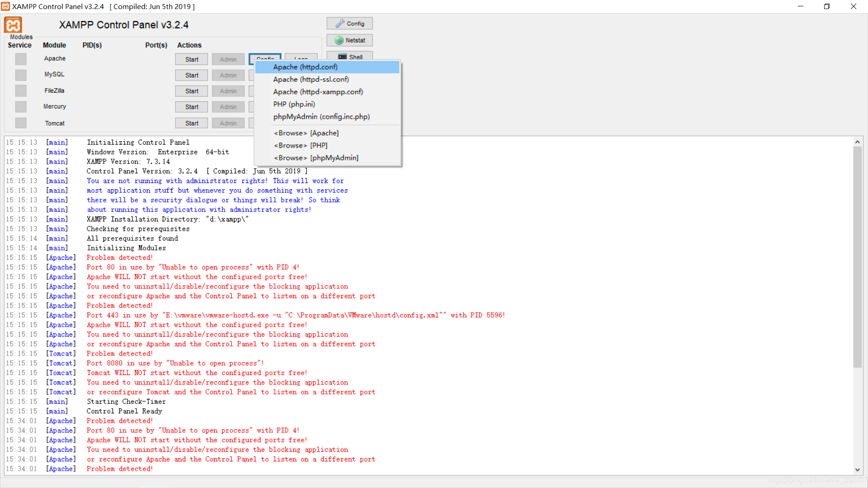
Task: Toggle the FileZilla service checkbox
Action: [x=21, y=91]
